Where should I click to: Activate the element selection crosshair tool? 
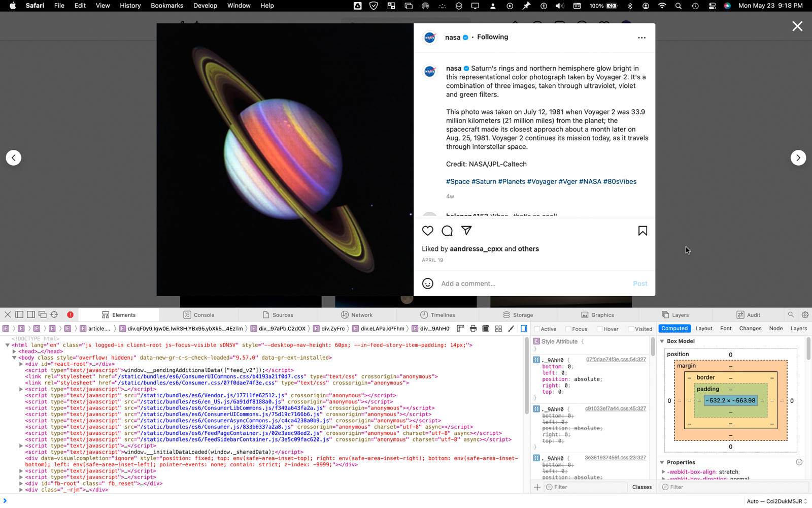tap(54, 315)
